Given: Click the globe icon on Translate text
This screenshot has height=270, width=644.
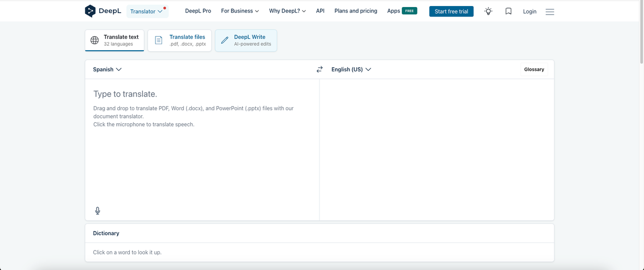Looking at the screenshot, I should coord(95,40).
